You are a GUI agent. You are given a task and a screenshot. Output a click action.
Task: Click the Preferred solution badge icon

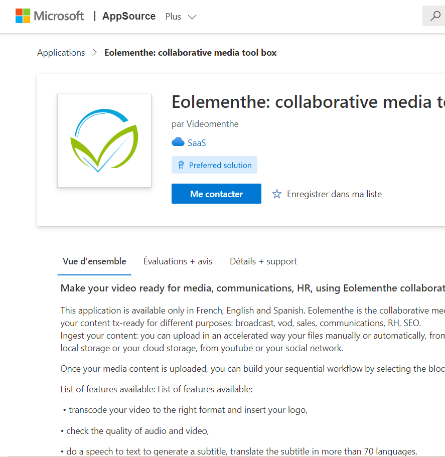tap(181, 165)
